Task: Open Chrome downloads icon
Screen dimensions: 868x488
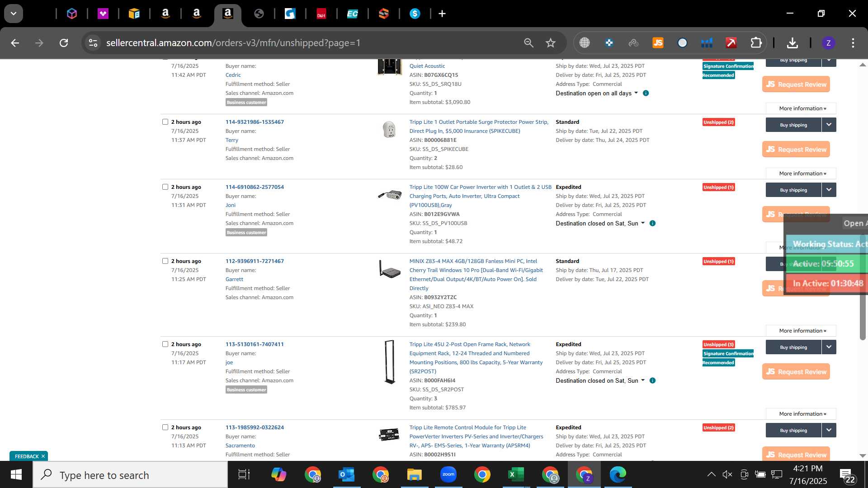Action: [x=792, y=43]
